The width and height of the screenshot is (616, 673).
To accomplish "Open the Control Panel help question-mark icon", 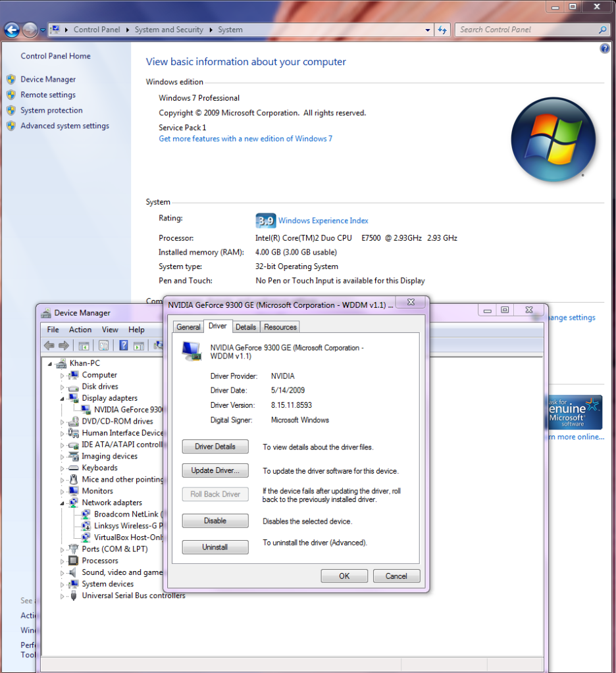I will coord(605,49).
